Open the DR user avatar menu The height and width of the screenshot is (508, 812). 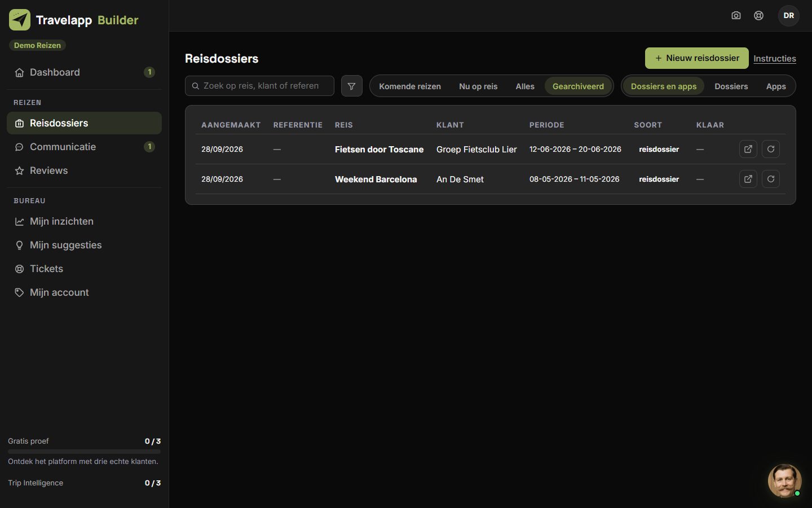click(789, 16)
